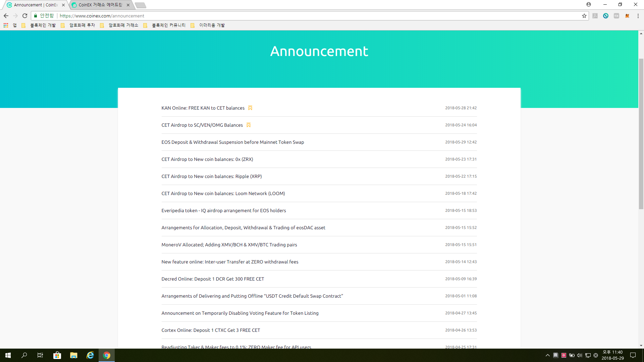Viewport: 644px width, 362px height.
Task: Switch to the CoinEX 거래소 에어드랍 tab
Action: click(100, 5)
